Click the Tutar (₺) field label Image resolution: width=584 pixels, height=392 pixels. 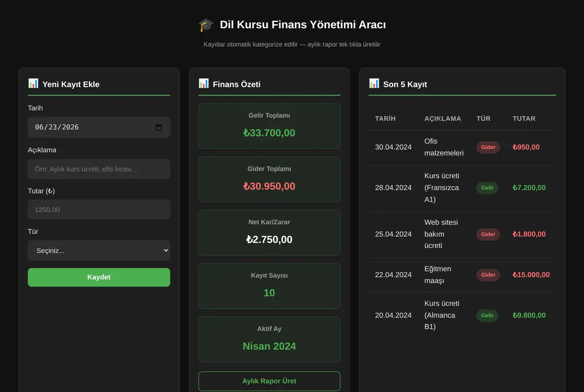[x=41, y=191]
